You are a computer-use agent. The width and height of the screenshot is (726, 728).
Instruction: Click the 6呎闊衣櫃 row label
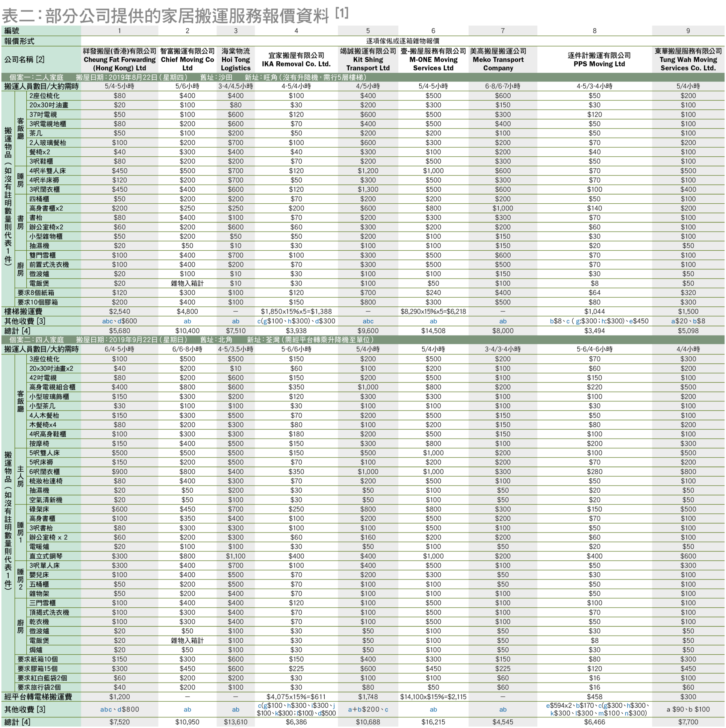44,471
